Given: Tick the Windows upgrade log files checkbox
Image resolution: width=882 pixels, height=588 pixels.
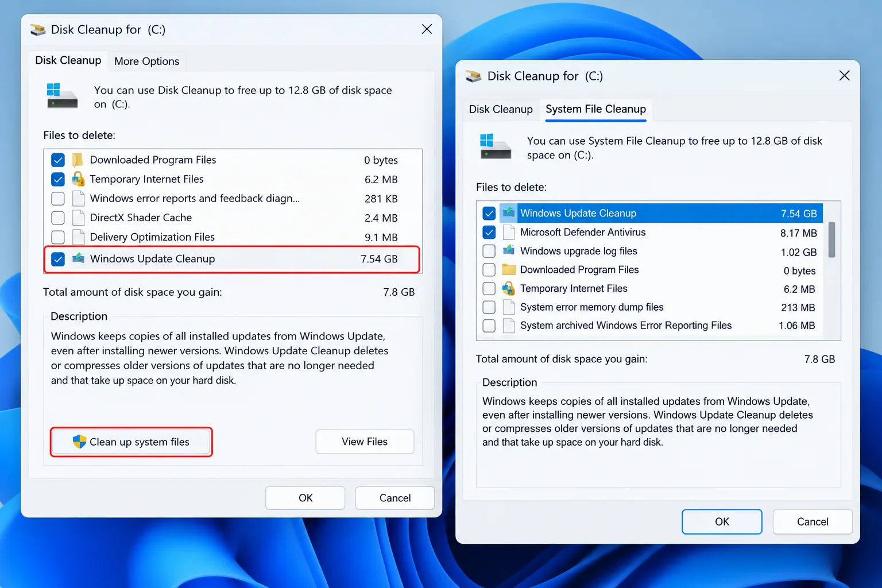Looking at the screenshot, I should pos(489,251).
